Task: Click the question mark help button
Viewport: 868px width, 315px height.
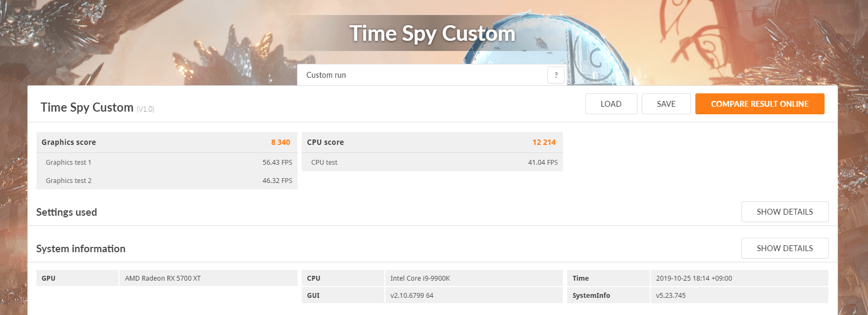Action: [x=556, y=75]
